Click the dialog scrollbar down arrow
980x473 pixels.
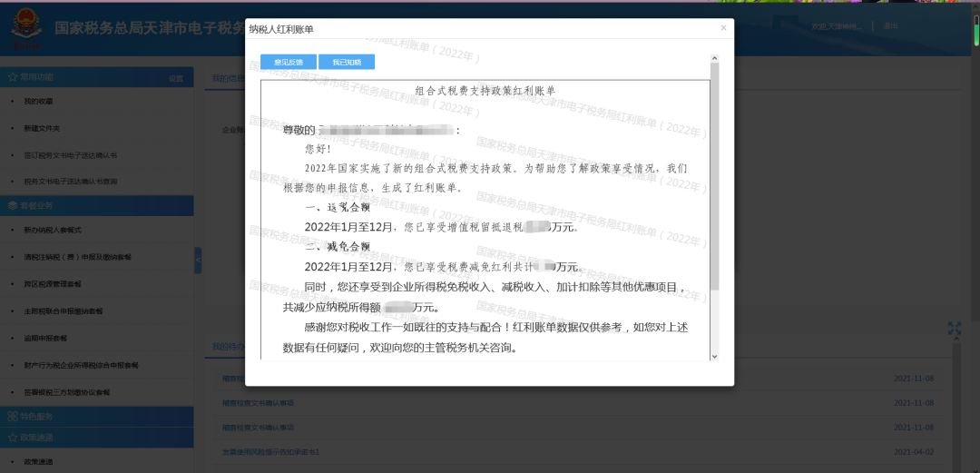click(714, 356)
